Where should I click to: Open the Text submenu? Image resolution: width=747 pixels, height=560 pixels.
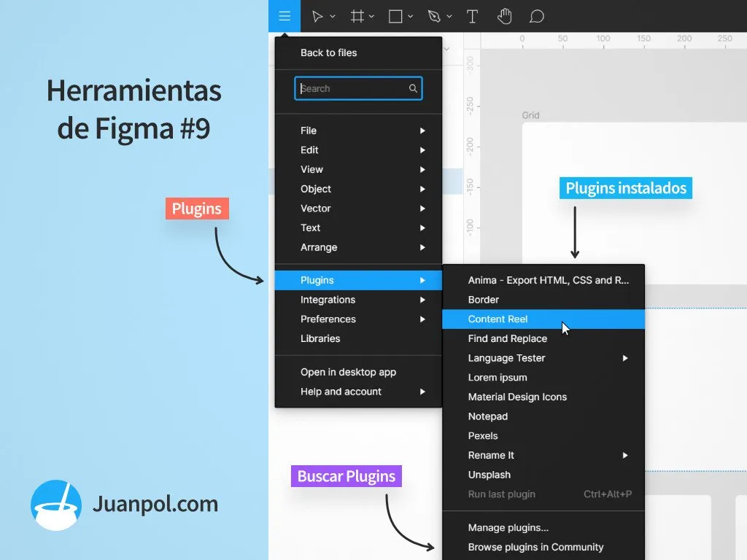tap(358, 228)
